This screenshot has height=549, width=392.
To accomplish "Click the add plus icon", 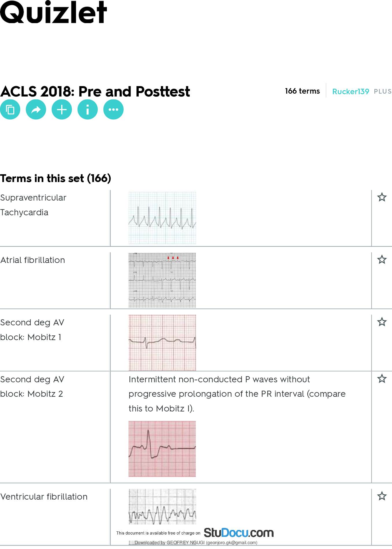I will 62,110.
